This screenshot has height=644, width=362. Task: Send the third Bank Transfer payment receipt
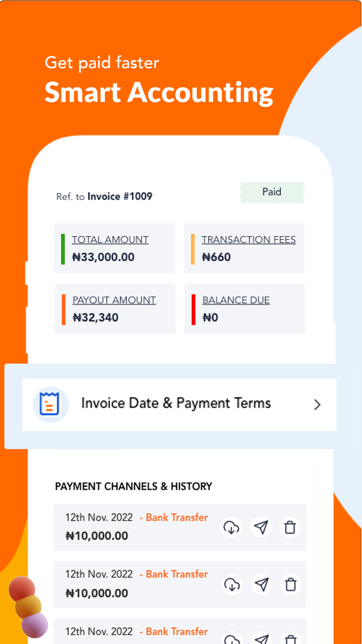click(261, 638)
